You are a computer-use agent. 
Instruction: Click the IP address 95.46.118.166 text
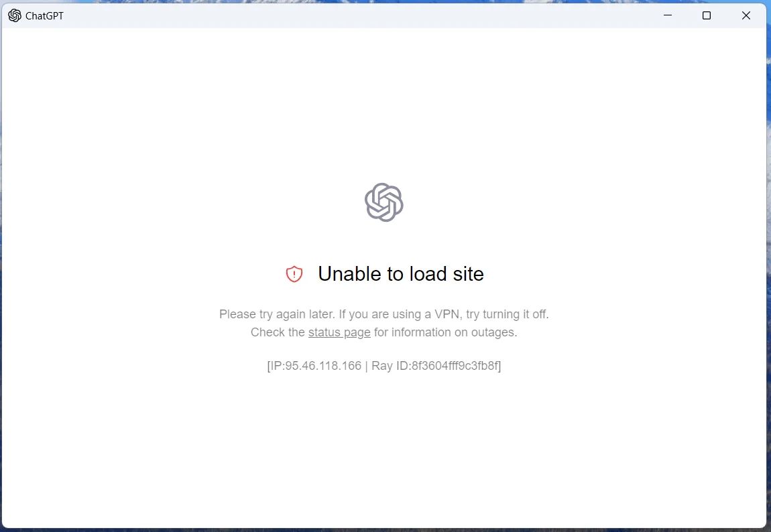323,365
